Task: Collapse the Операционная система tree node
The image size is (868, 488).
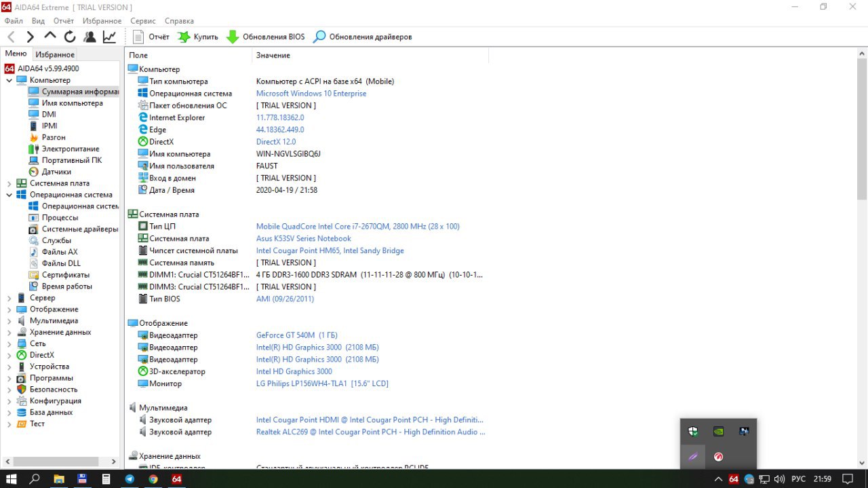Action: [9, 195]
